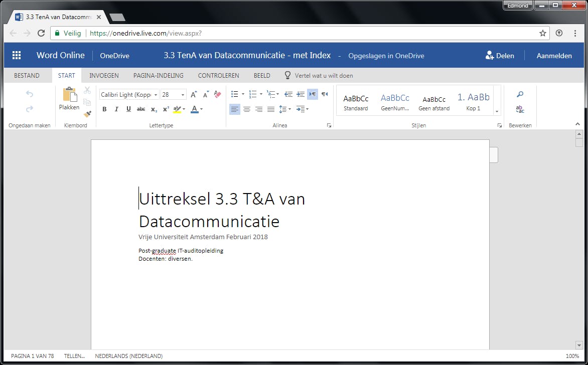Screen dimensions: 588x365
Task: Toggle left-to-right text direction button
Action: click(x=313, y=94)
